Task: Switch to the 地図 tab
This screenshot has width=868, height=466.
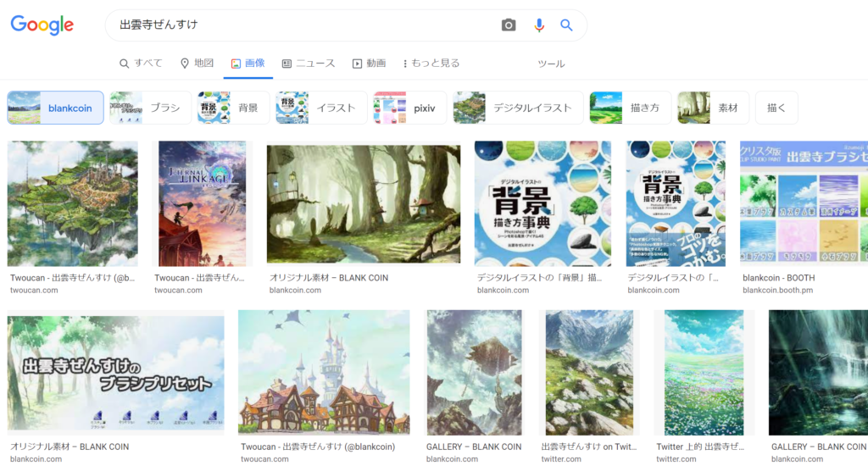Action: point(197,63)
